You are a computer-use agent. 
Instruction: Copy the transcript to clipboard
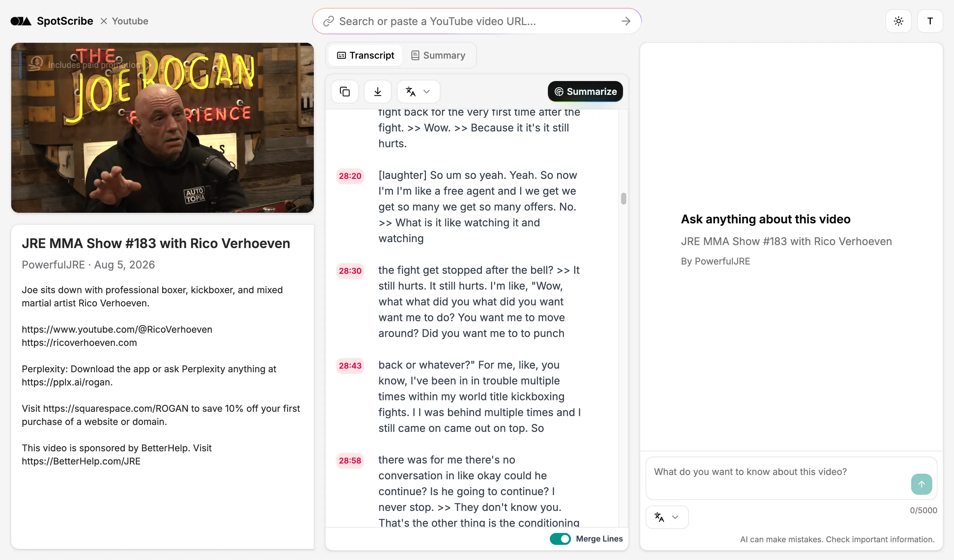[x=344, y=92]
